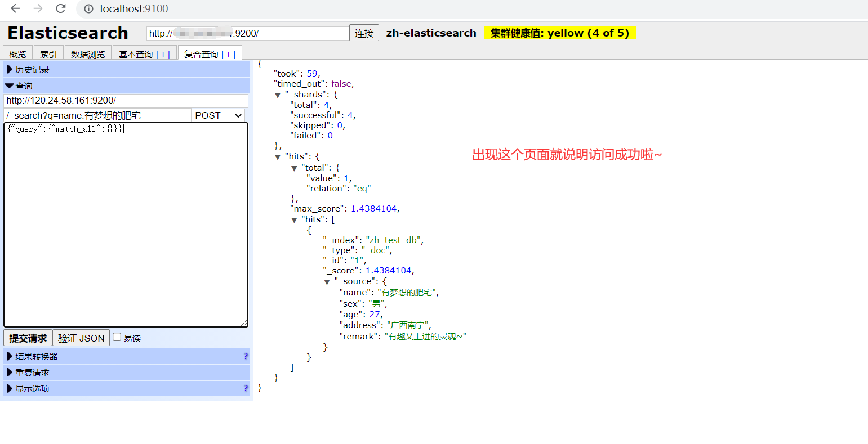Click the "failed" shards value 0
Screen dimensions: 868x444
[330, 136]
